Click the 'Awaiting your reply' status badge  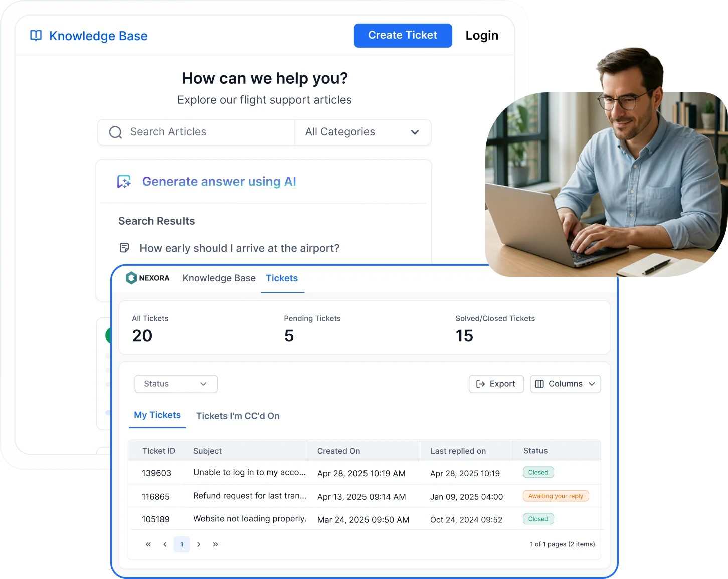556,496
